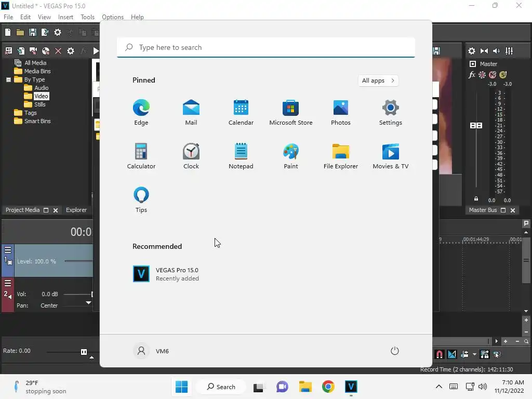Click Windows Start button on taskbar
532x399 pixels.
pos(181,387)
